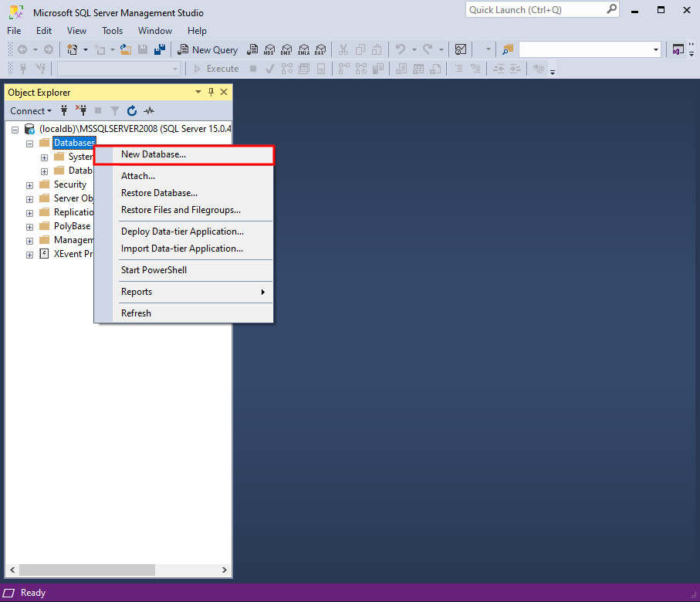Open a new XMLA query window
This screenshot has height=602, width=700.
(x=303, y=49)
